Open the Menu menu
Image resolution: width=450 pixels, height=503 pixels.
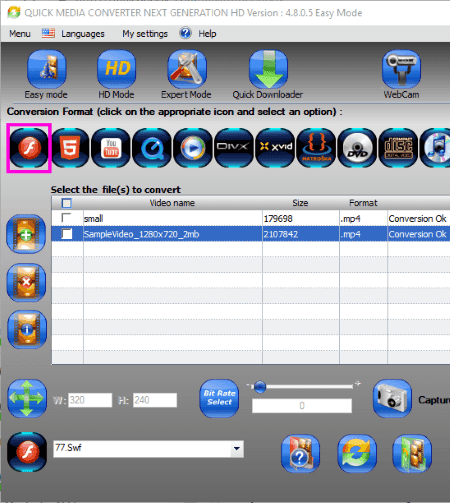point(20,34)
